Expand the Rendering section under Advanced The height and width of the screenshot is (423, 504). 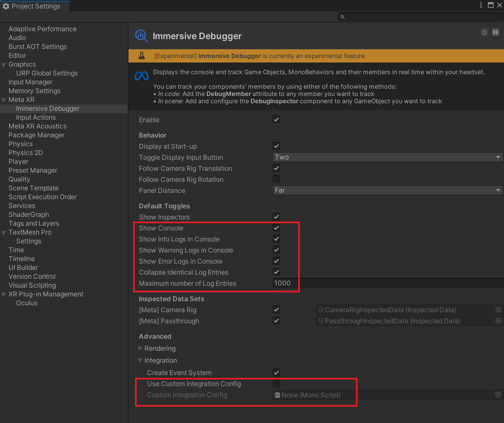pyautogui.click(x=140, y=348)
